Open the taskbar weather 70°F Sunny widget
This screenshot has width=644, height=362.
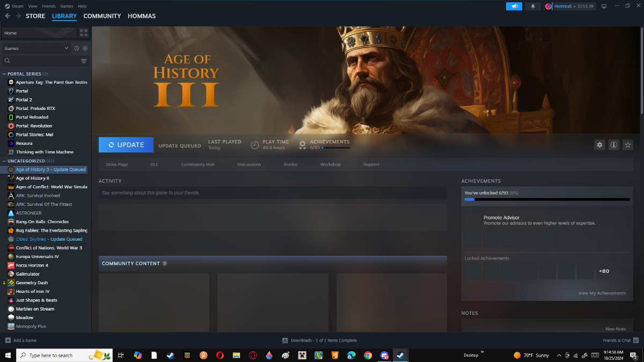531,355
